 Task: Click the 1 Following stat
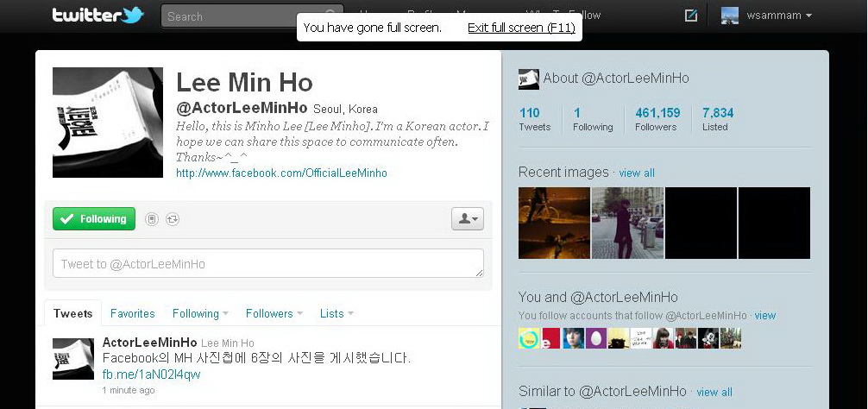tap(593, 119)
